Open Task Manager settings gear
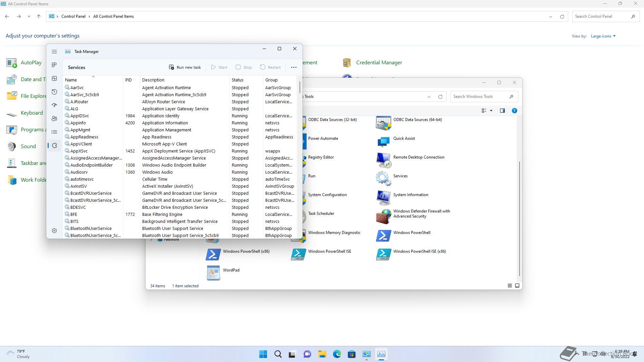 [x=54, y=231]
